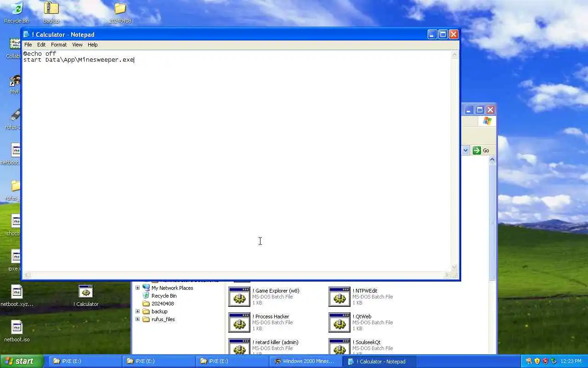Switch to the Windows 2000 Mines... taskbar button
The width and height of the screenshot is (588, 368).
point(305,361)
